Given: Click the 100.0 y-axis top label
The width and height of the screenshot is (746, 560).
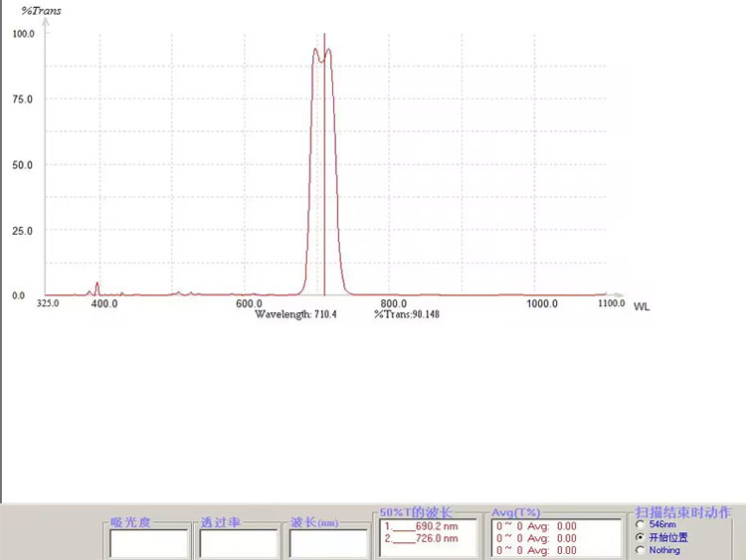Looking at the screenshot, I should point(23,34).
